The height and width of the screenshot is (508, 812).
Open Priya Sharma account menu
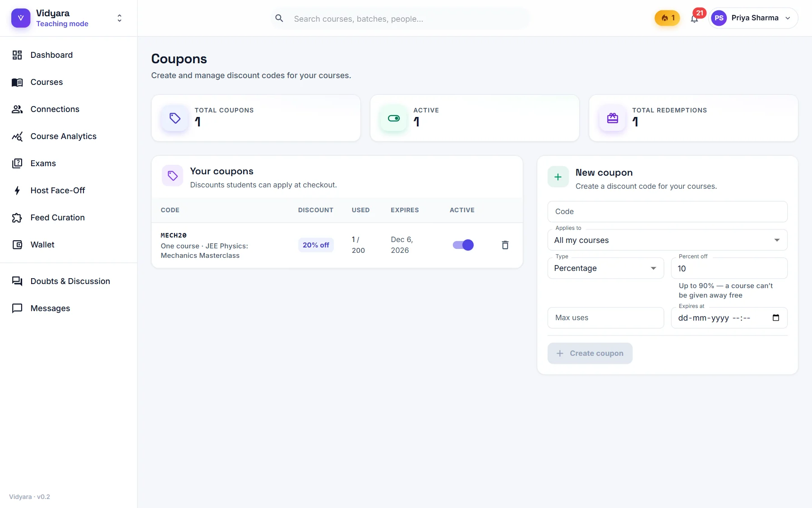[753, 18]
